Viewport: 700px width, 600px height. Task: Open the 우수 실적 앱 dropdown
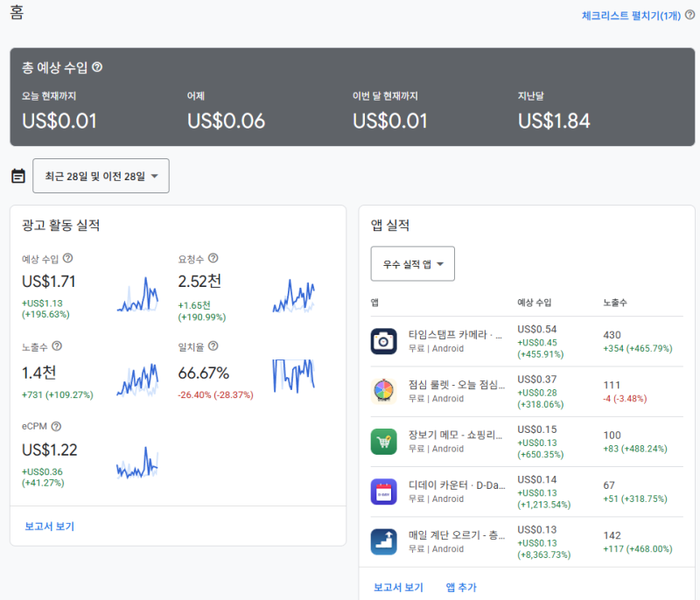pos(412,263)
